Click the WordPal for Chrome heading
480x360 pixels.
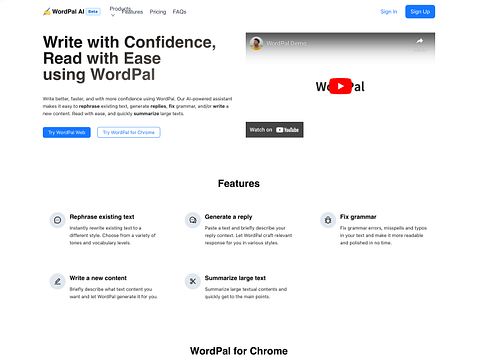click(x=239, y=351)
